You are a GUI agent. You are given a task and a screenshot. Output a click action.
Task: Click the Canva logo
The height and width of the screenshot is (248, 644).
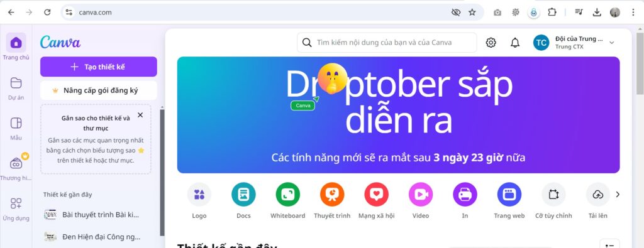[60, 42]
